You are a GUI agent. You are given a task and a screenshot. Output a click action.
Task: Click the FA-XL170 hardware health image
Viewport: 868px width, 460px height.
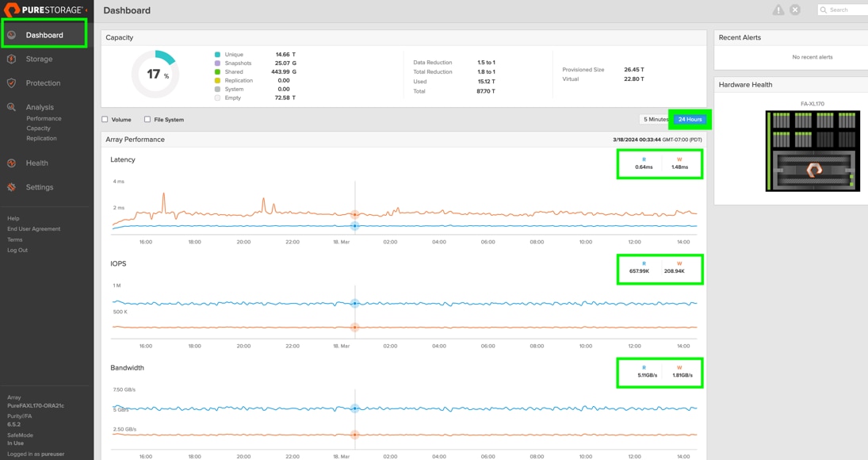point(813,151)
